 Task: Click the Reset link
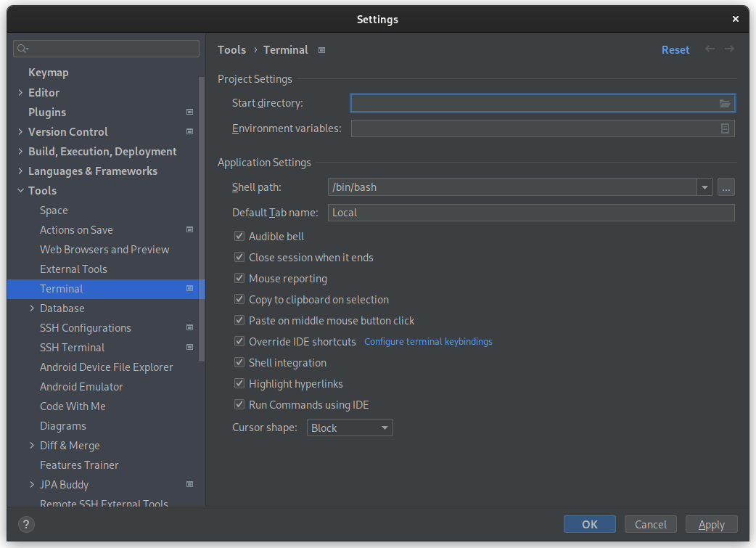[675, 49]
